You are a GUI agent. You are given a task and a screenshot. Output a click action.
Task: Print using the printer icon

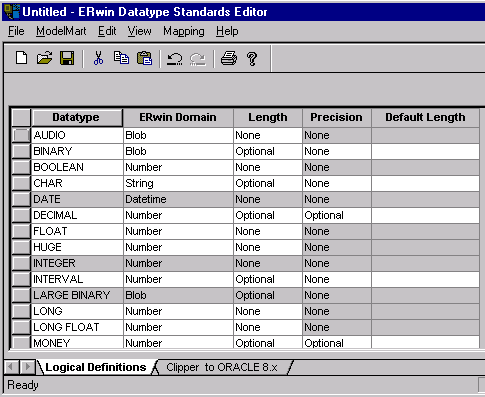tap(229, 58)
